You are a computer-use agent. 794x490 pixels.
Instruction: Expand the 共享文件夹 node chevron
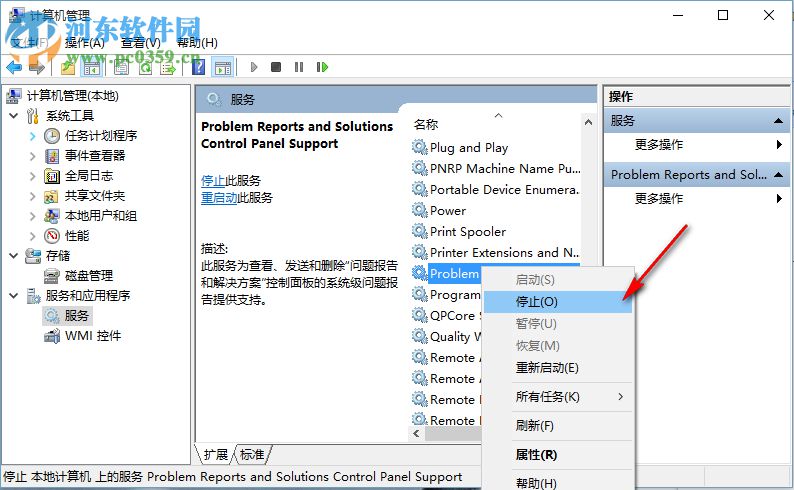pyautogui.click(x=32, y=196)
